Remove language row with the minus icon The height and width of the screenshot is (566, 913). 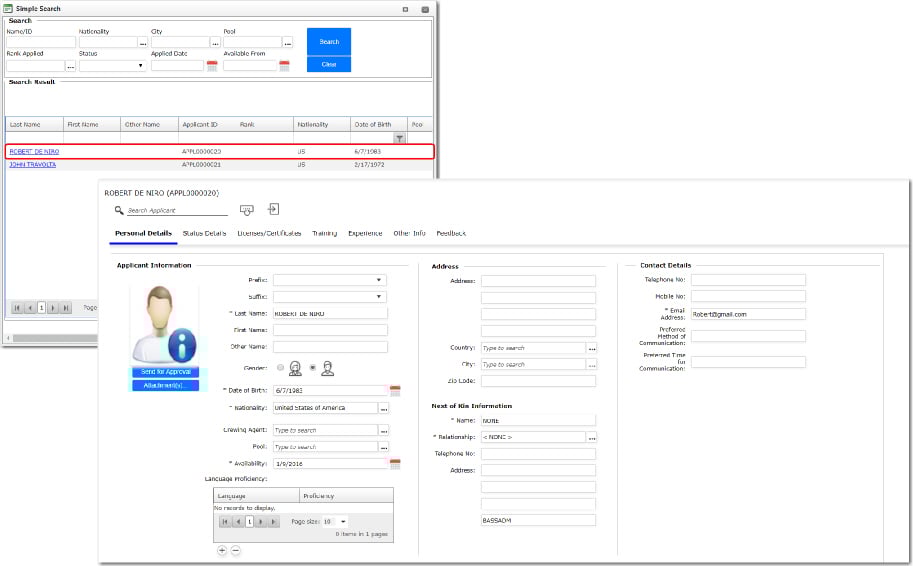[x=236, y=550]
